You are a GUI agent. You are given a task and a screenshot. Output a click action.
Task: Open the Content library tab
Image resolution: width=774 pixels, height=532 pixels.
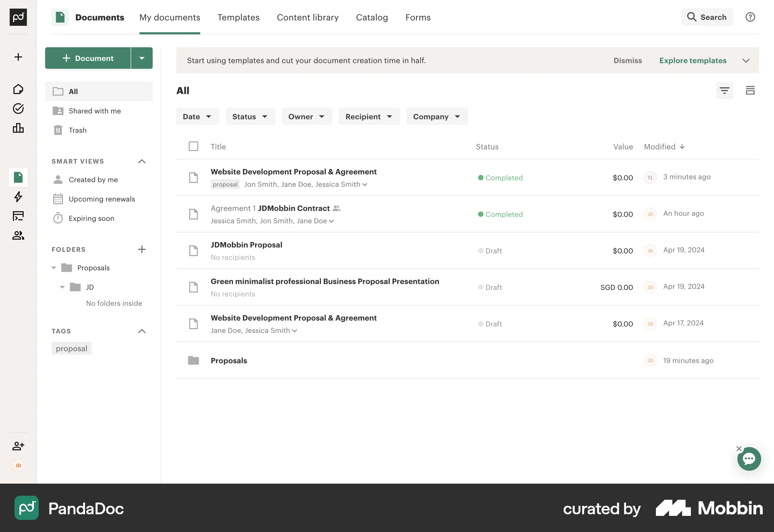click(x=308, y=17)
